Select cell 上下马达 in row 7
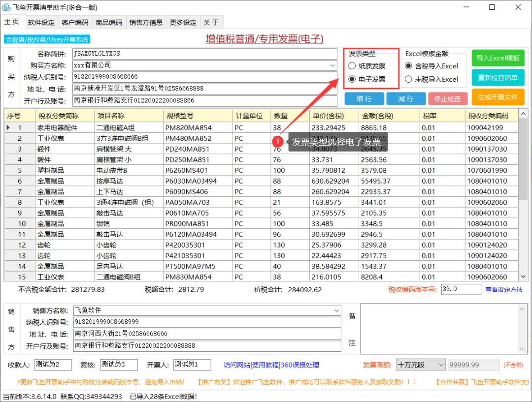Screen dimensions: 532x402 129,192
